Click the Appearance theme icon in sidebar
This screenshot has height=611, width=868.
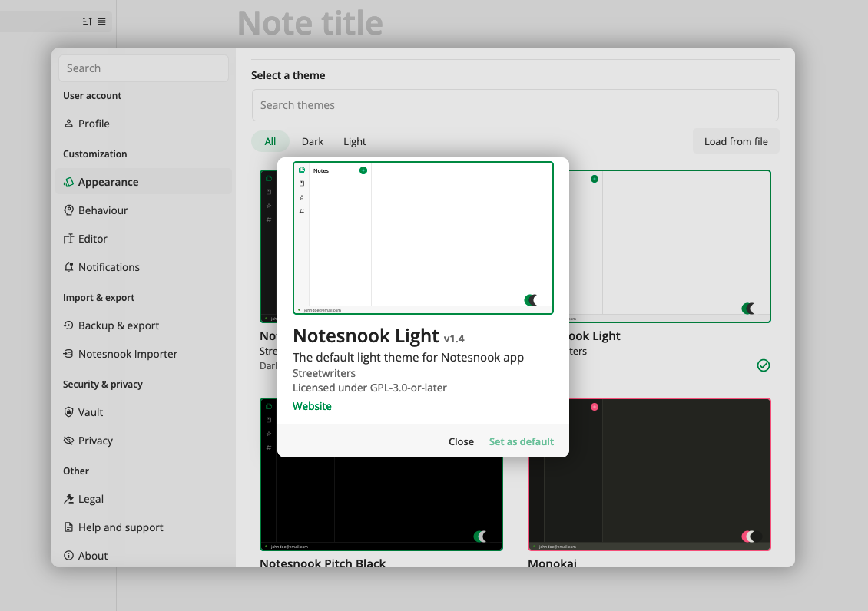point(68,182)
